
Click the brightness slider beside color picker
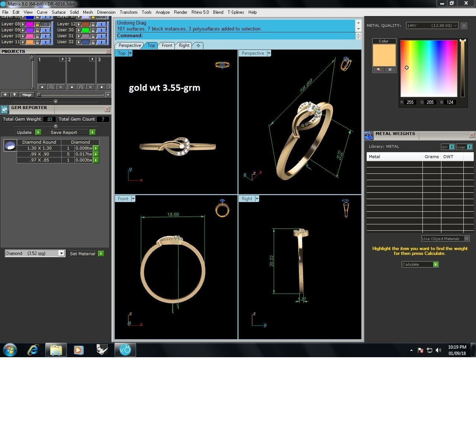click(463, 68)
